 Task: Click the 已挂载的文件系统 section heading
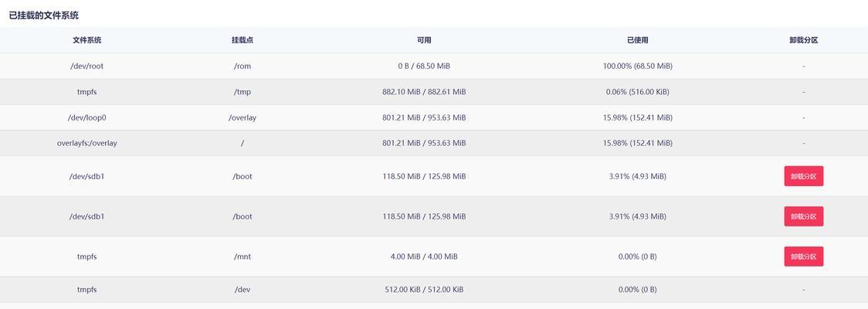point(44,15)
